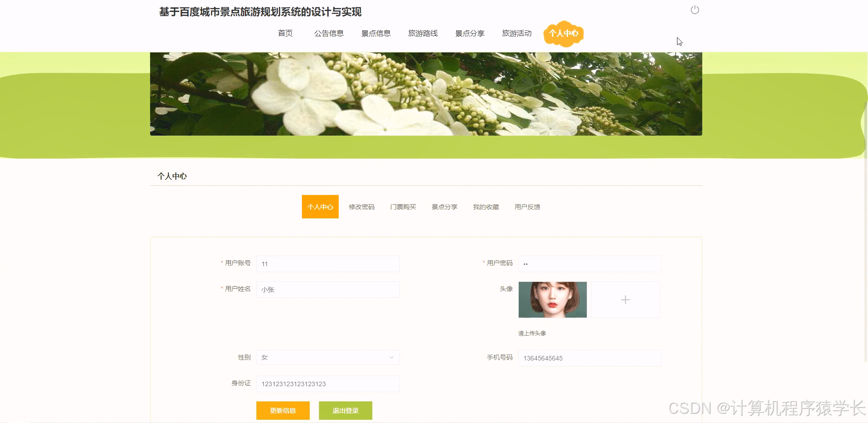
Task: Click the 更新信息 update button
Action: [283, 411]
